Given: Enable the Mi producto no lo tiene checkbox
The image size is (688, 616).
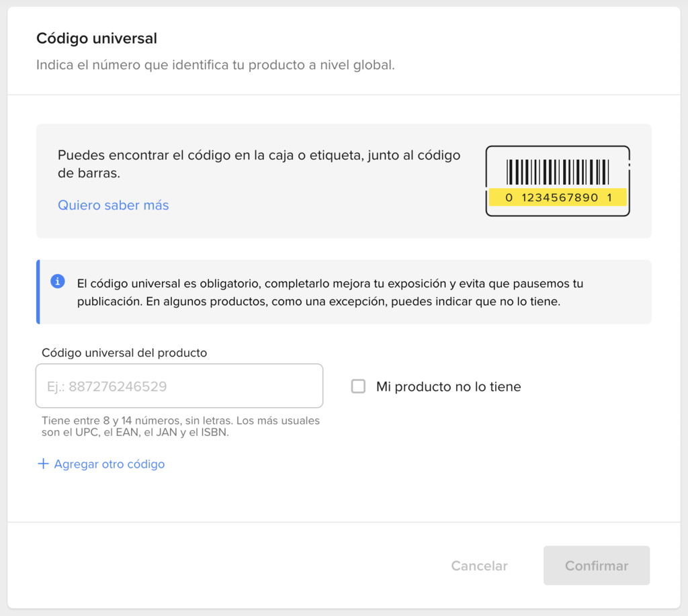Looking at the screenshot, I should [358, 386].
